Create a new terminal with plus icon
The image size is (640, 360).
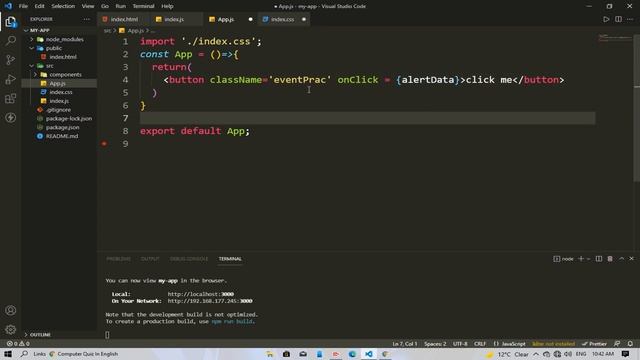[x=581, y=259]
